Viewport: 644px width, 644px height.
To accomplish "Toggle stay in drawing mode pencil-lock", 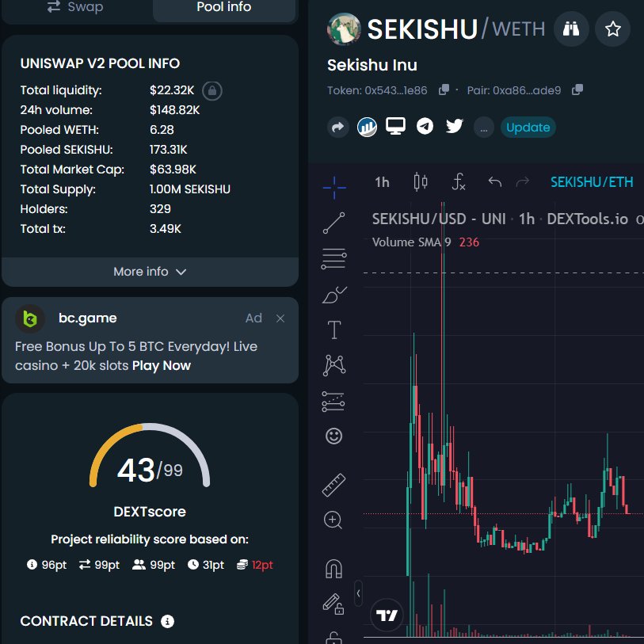I will coord(333,604).
